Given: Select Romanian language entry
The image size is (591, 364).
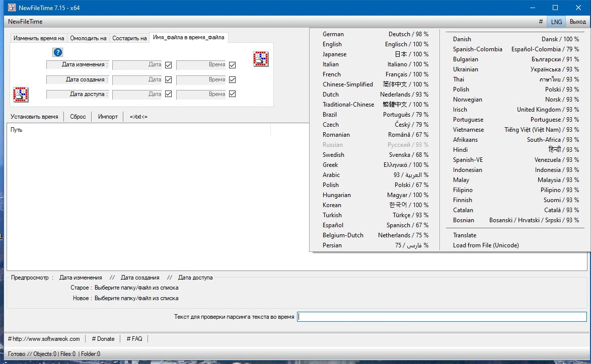Looking at the screenshot, I should point(376,135).
